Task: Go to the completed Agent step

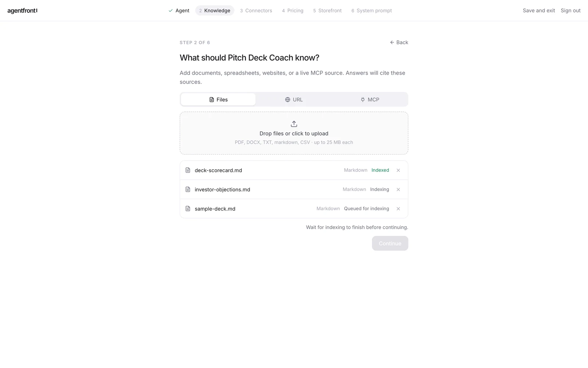Action: tap(179, 11)
